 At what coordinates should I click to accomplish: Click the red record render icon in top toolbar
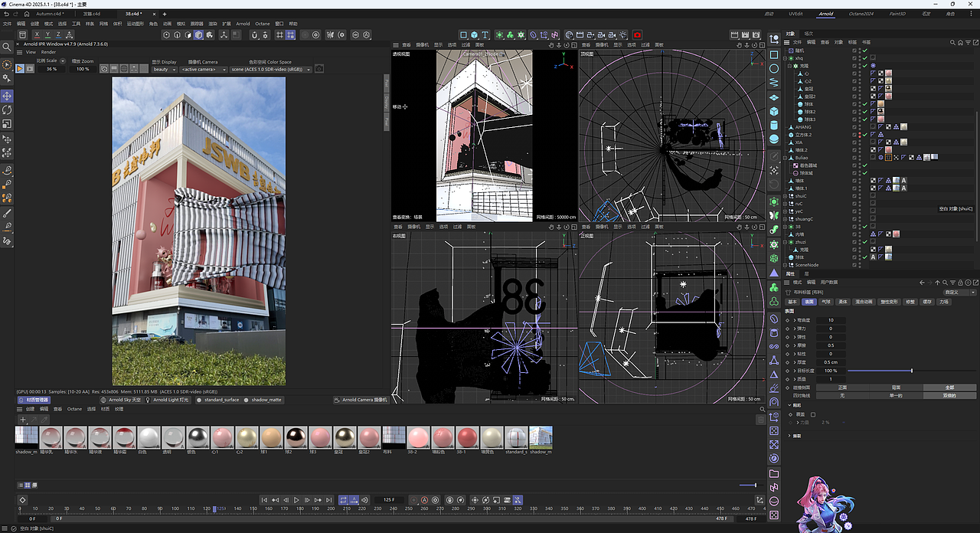coord(637,34)
